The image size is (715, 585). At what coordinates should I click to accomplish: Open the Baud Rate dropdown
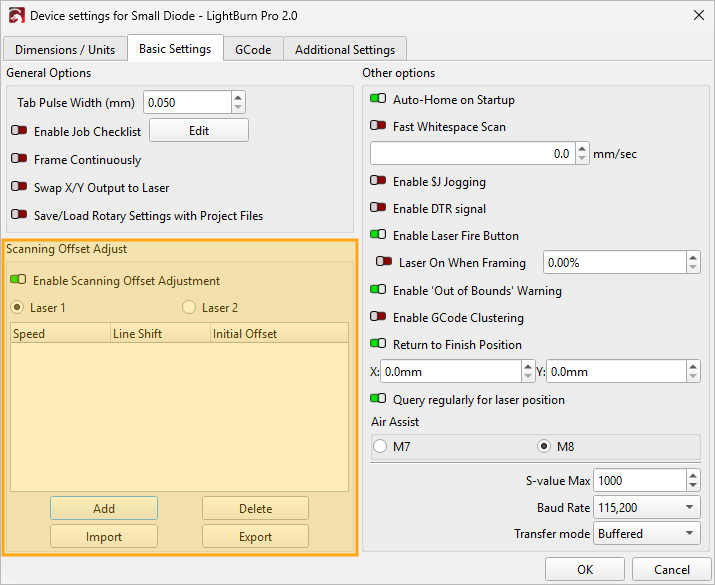[x=646, y=507]
